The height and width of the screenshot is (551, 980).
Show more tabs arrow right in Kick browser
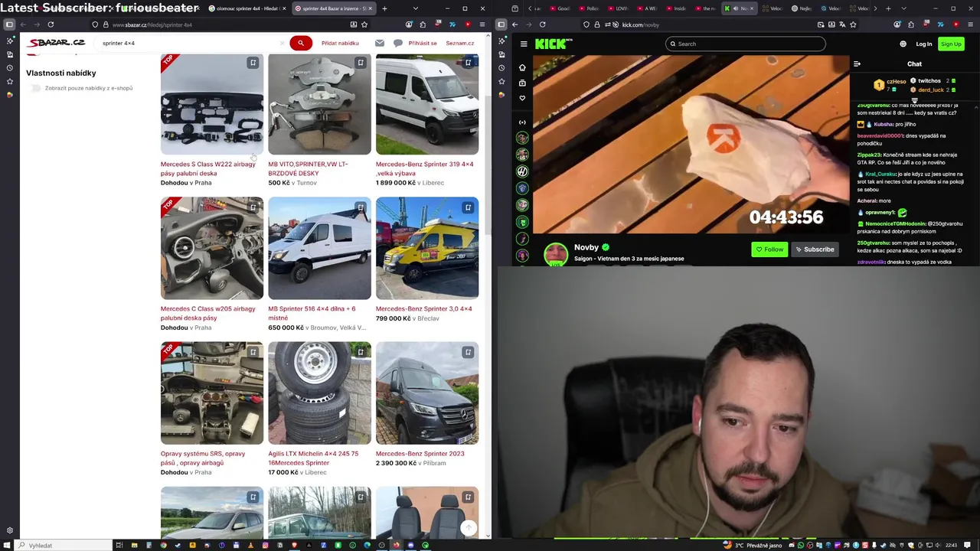tap(876, 8)
